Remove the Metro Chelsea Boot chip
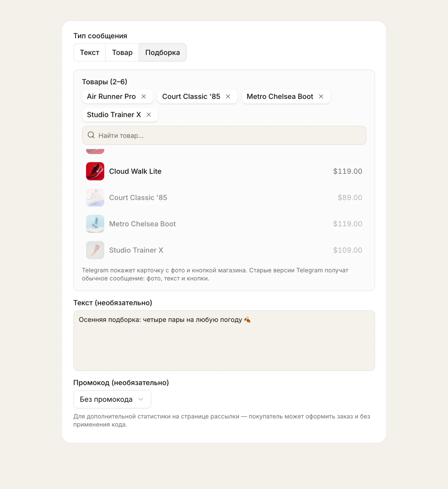The image size is (448, 489). (x=321, y=96)
